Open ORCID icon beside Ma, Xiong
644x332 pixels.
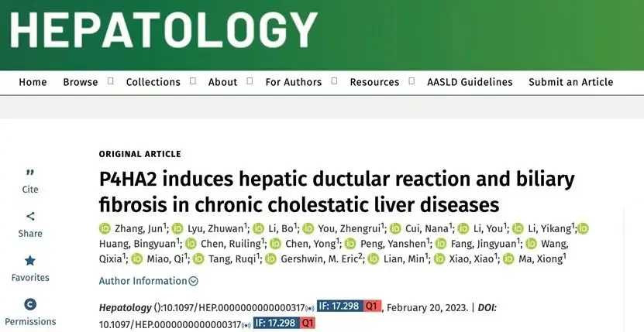(x=508, y=259)
